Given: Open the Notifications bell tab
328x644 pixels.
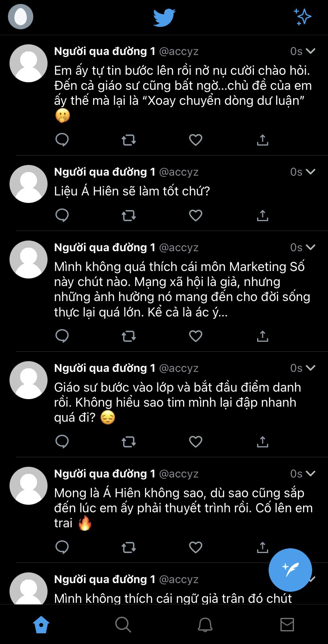Looking at the screenshot, I should coord(205,625).
